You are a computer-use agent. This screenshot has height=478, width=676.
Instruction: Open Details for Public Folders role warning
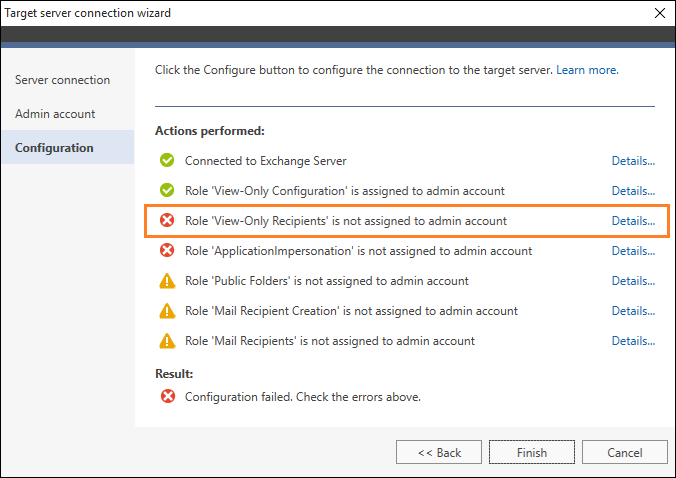(x=633, y=281)
